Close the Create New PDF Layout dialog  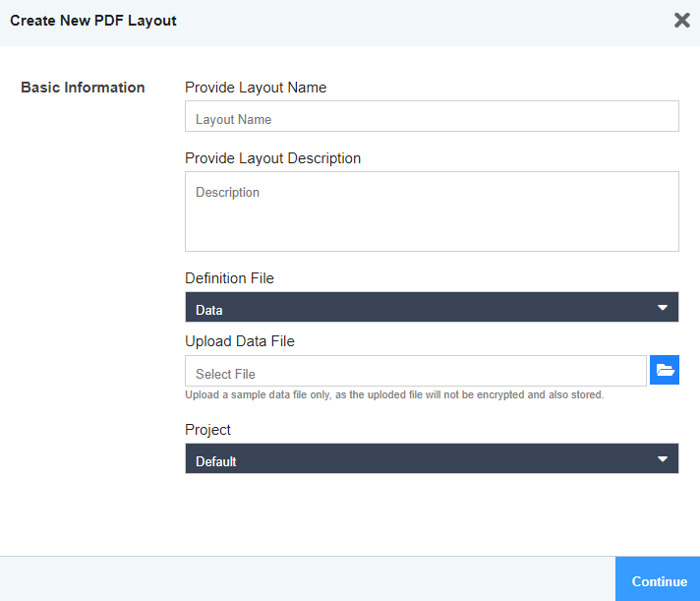681,21
